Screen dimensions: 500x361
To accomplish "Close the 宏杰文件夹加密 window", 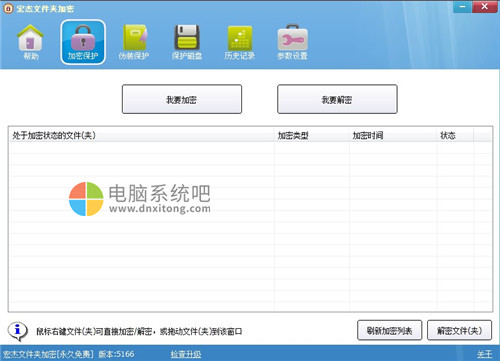I will (x=485, y=7).
